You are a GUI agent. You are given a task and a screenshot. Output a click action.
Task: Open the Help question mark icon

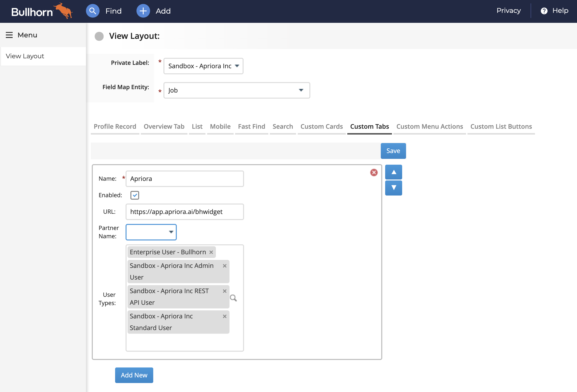click(x=544, y=11)
